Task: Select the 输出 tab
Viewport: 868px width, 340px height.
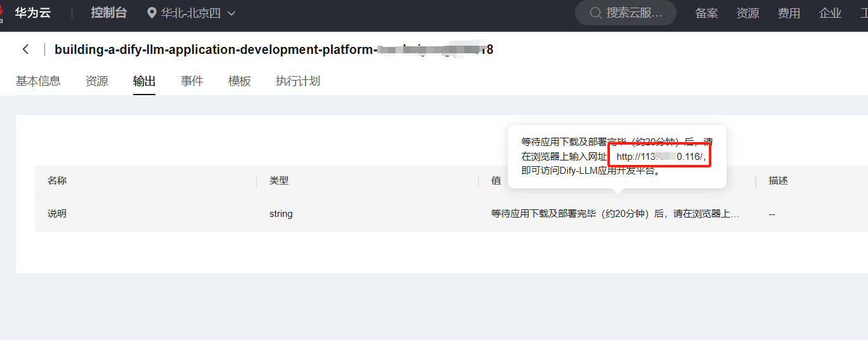Action: [x=144, y=81]
